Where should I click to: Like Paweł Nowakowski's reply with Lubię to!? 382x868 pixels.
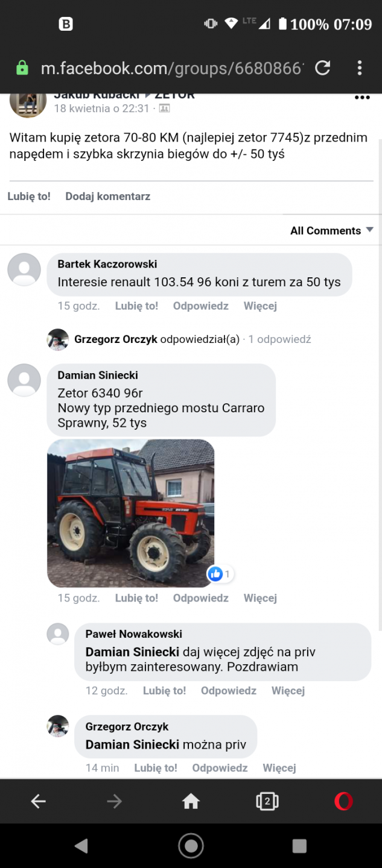coord(164,691)
